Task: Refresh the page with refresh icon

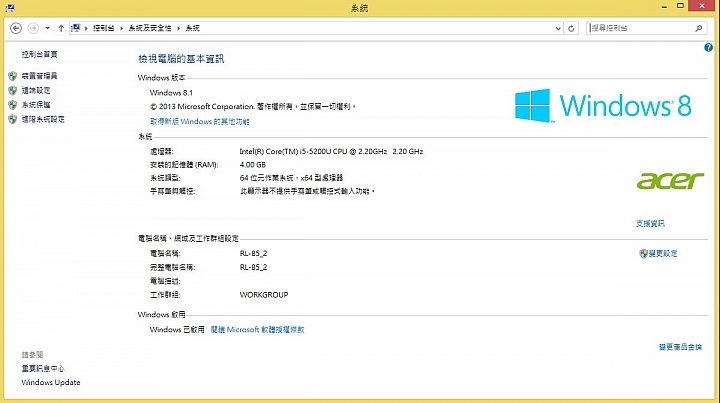Action: (x=571, y=28)
